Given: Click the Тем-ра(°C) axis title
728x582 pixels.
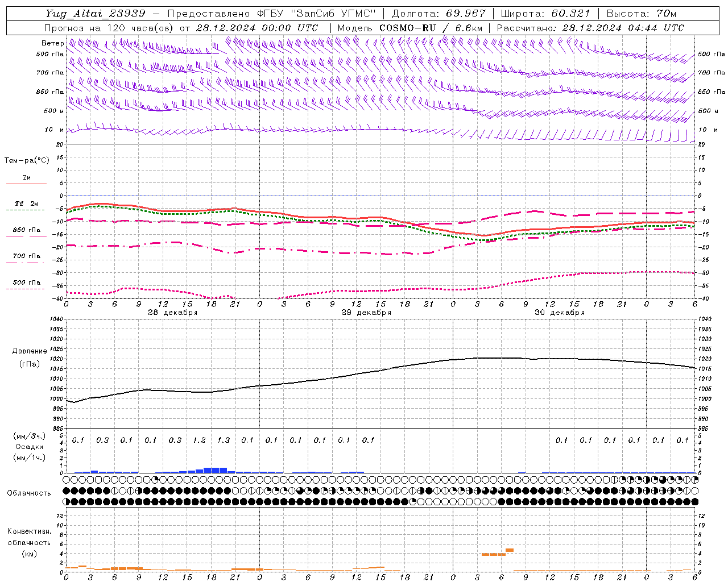Looking at the screenshot, I should pos(27,161).
